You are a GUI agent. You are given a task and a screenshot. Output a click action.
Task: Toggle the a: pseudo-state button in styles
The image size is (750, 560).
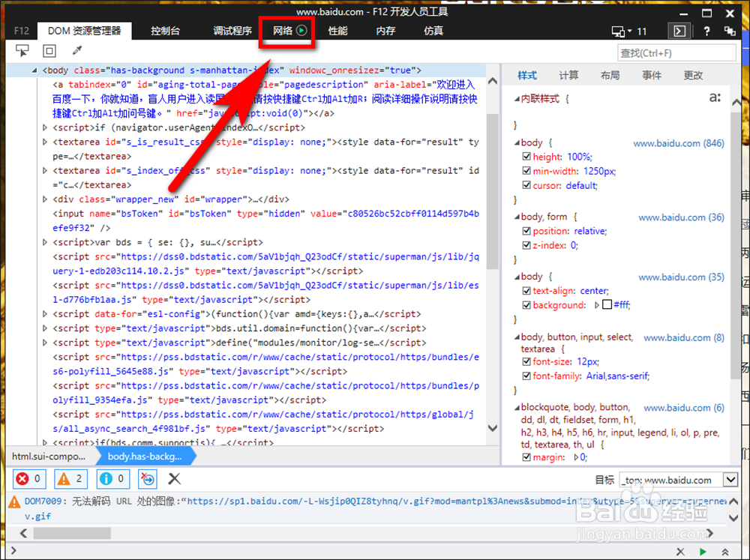point(715,98)
